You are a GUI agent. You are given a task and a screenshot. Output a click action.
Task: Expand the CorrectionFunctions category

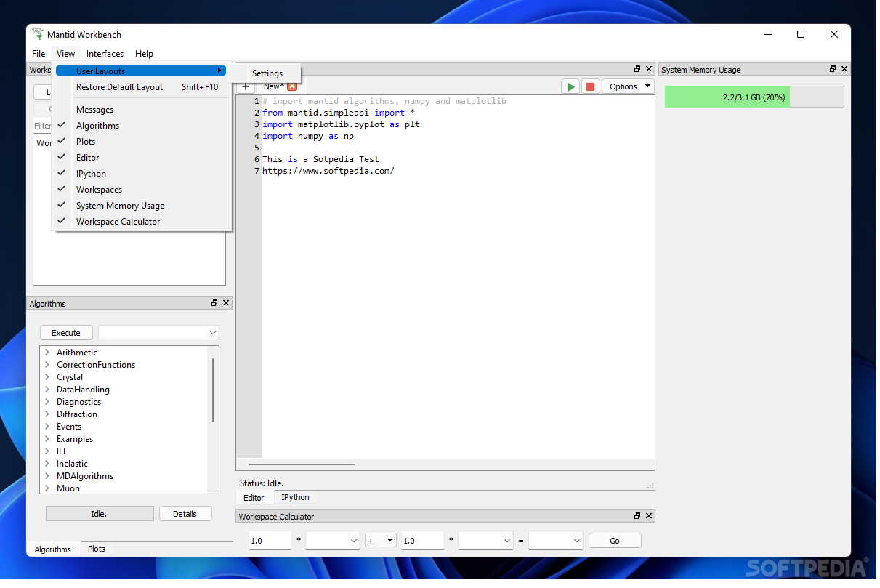47,365
